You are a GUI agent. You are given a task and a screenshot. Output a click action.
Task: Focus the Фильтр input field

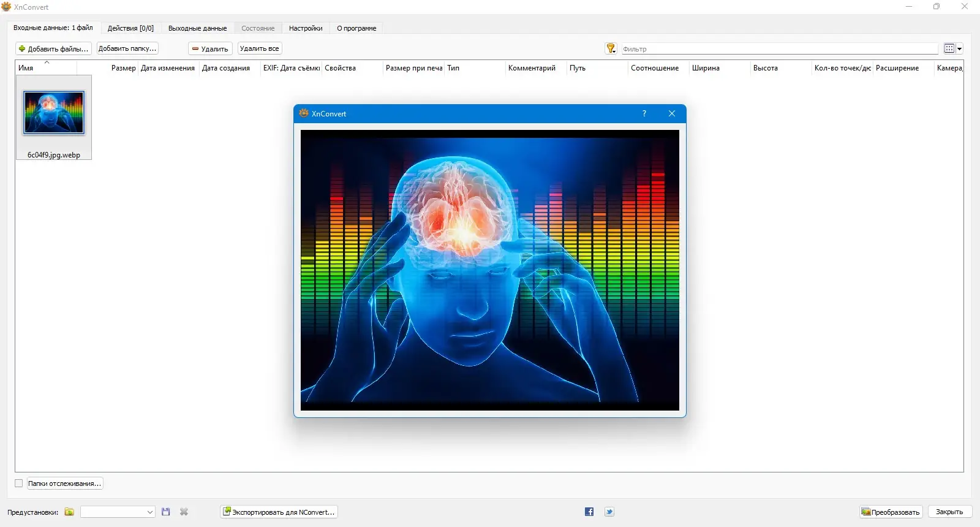pos(780,49)
